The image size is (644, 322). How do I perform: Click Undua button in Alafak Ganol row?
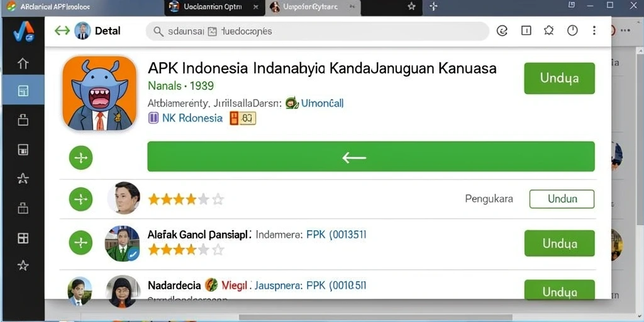pos(559,243)
